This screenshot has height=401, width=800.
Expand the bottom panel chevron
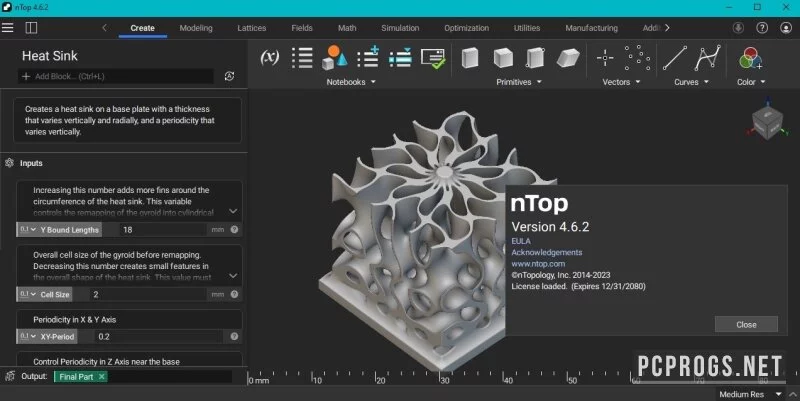click(x=792, y=394)
